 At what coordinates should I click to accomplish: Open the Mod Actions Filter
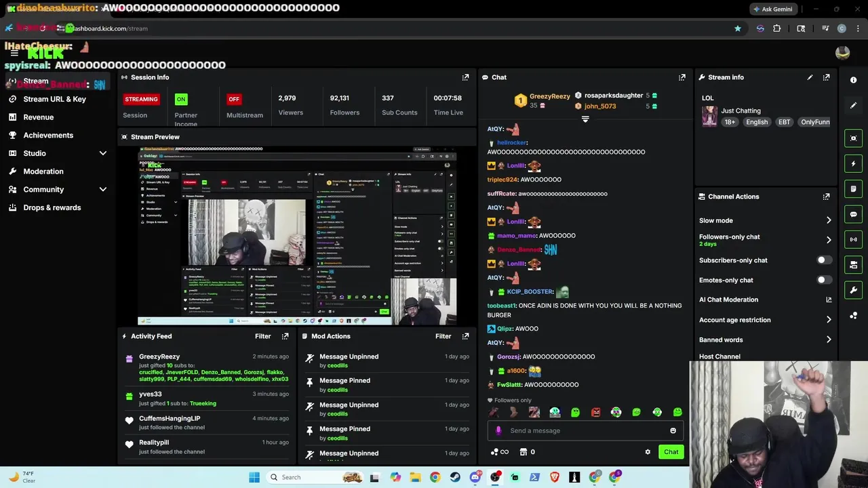(x=443, y=336)
